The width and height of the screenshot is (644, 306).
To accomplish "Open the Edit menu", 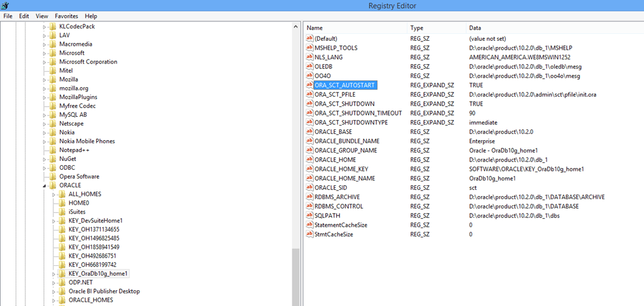I will pyautogui.click(x=24, y=16).
